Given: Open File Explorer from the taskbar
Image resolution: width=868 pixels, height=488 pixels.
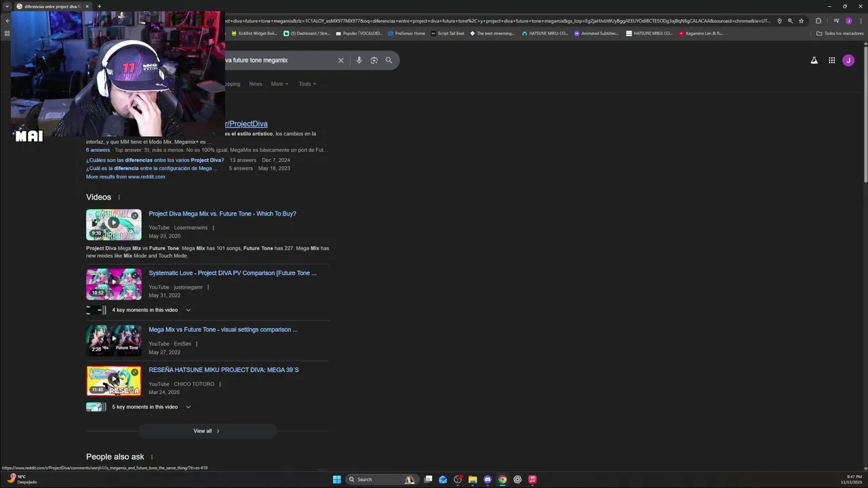Looking at the screenshot, I should 473,479.
